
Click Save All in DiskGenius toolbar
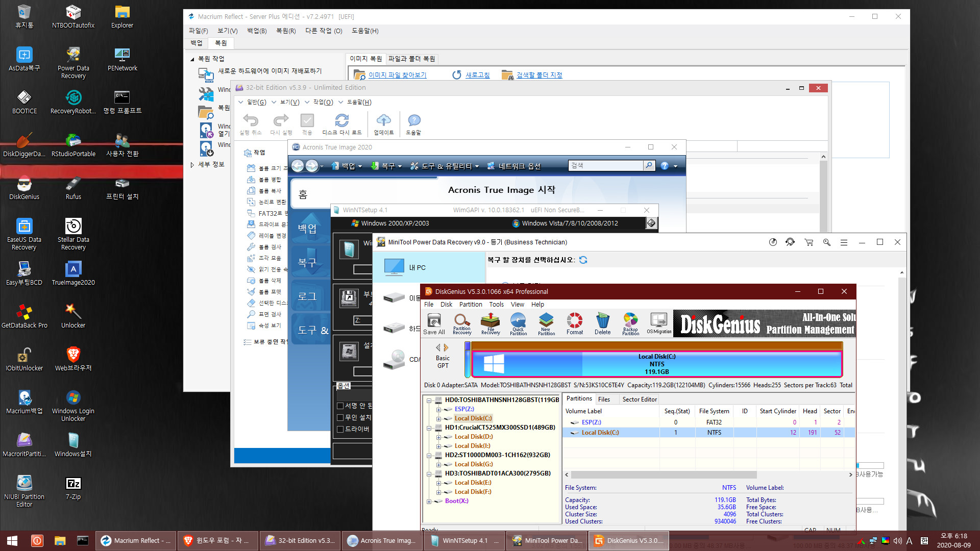(434, 324)
